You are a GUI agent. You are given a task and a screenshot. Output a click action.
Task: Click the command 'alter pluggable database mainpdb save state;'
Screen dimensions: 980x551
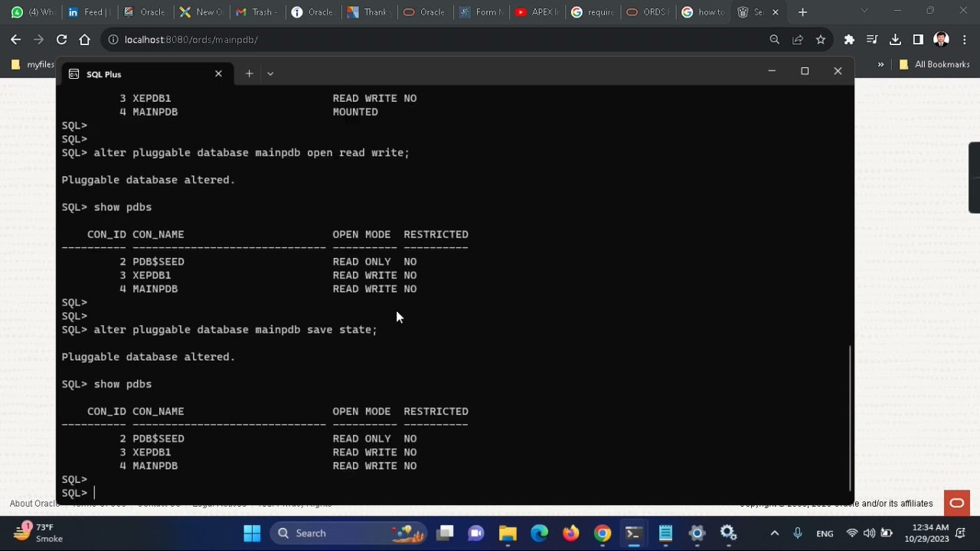pyautogui.click(x=235, y=330)
